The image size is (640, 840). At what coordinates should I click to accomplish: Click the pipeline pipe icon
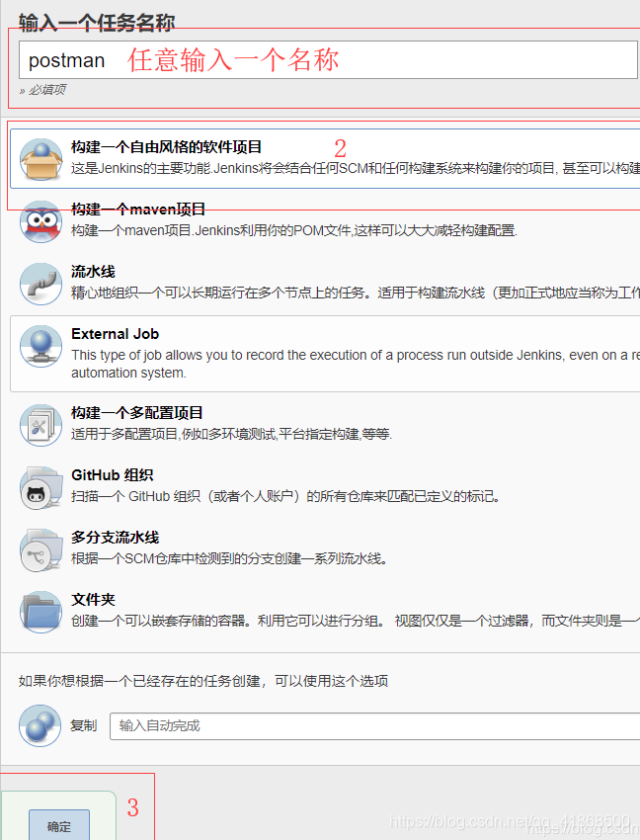click(40, 284)
